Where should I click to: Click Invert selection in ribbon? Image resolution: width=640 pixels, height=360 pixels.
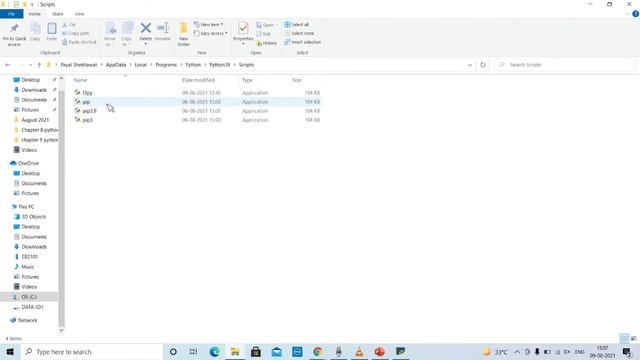click(302, 42)
